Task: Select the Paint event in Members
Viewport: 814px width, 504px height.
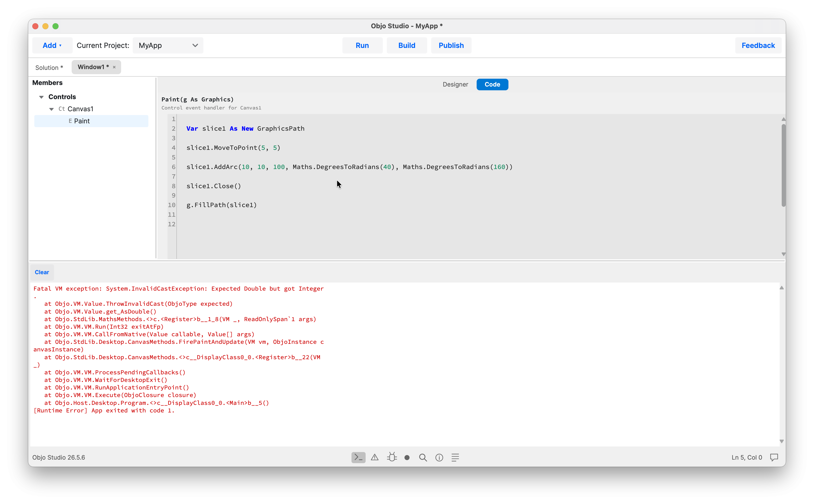Action: [91, 121]
